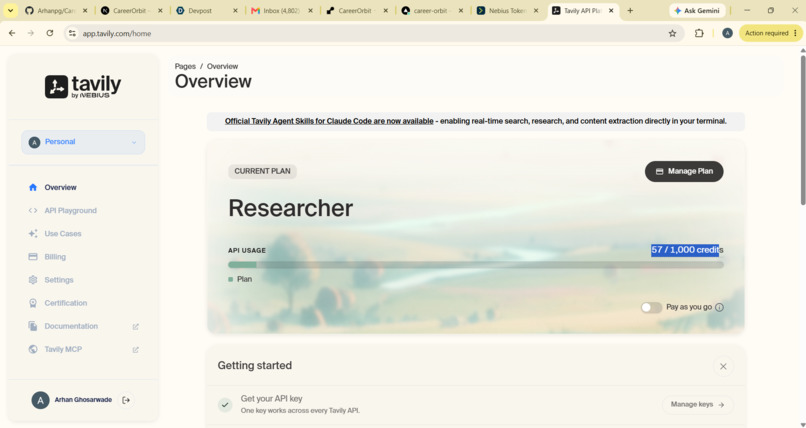Click the Use Cases sparkle icon
The image size is (806, 428).
(33, 234)
